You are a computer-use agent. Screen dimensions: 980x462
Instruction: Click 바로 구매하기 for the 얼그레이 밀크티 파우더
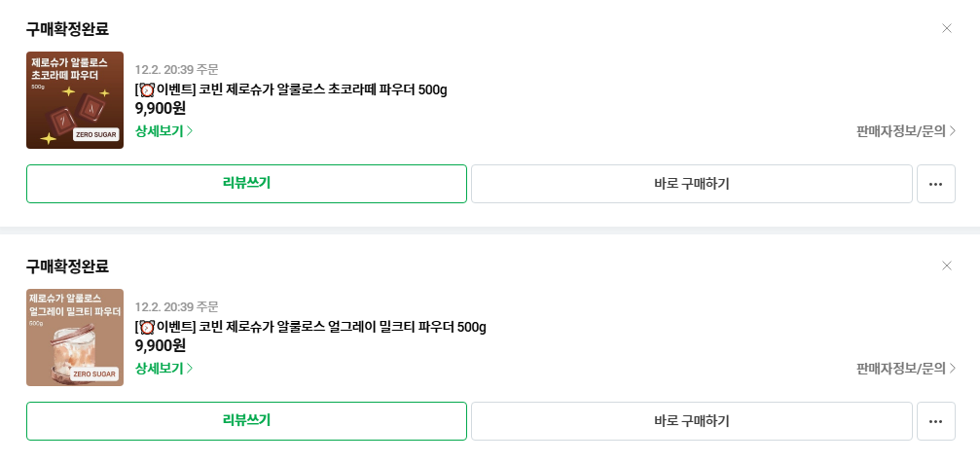click(x=692, y=421)
